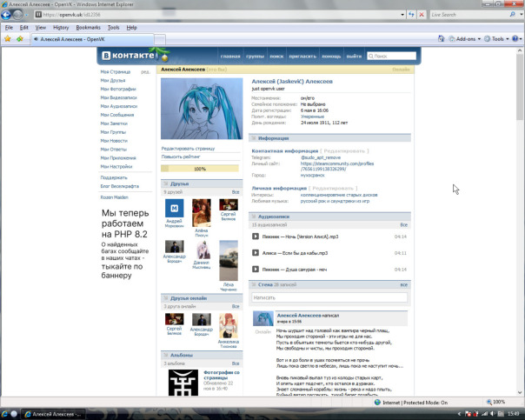Open the Bookmarks menu
This screenshot has width=525, height=420.
(x=88, y=28)
